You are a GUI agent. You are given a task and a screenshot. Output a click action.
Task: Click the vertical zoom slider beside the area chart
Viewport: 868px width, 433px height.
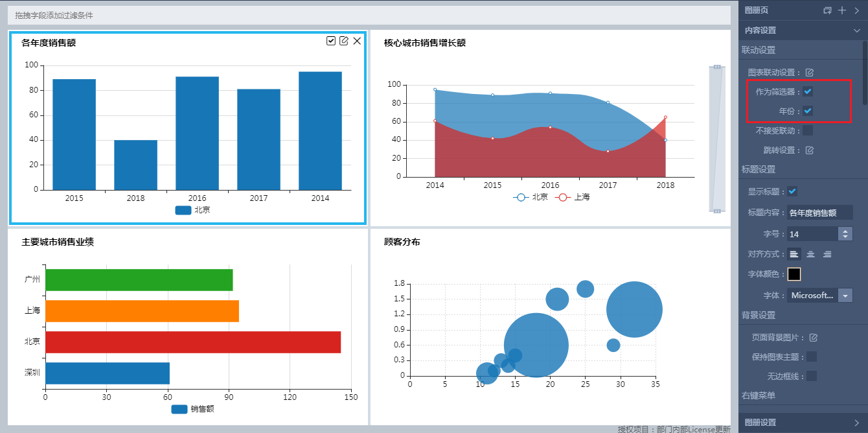(x=716, y=139)
